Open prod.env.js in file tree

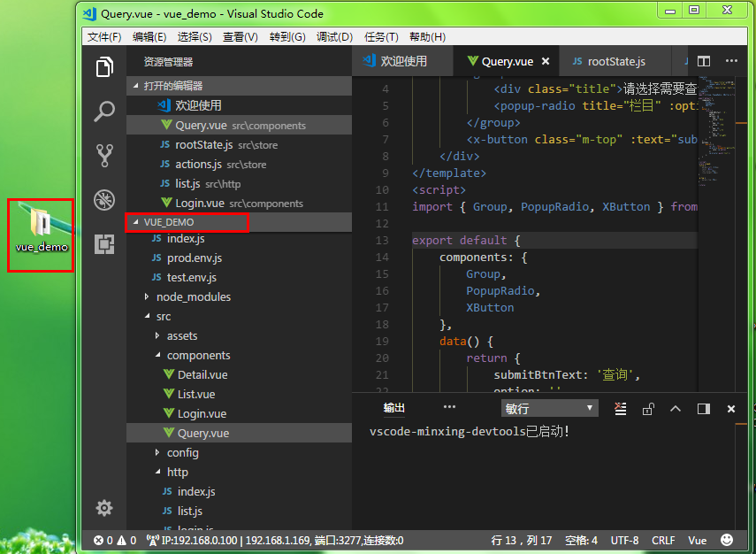point(239,258)
